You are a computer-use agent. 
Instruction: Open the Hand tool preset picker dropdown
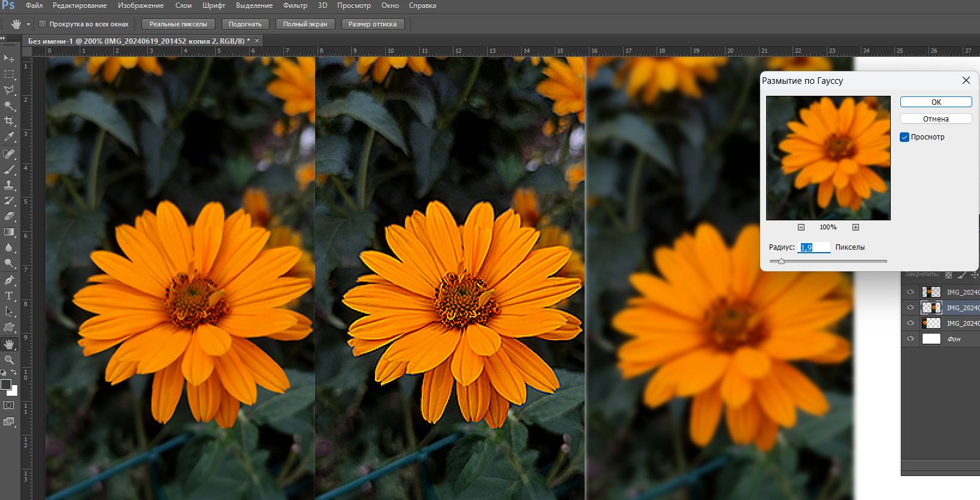pyautogui.click(x=28, y=25)
